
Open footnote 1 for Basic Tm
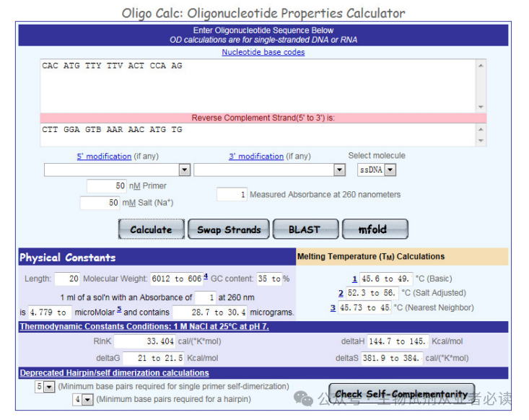tap(354, 279)
